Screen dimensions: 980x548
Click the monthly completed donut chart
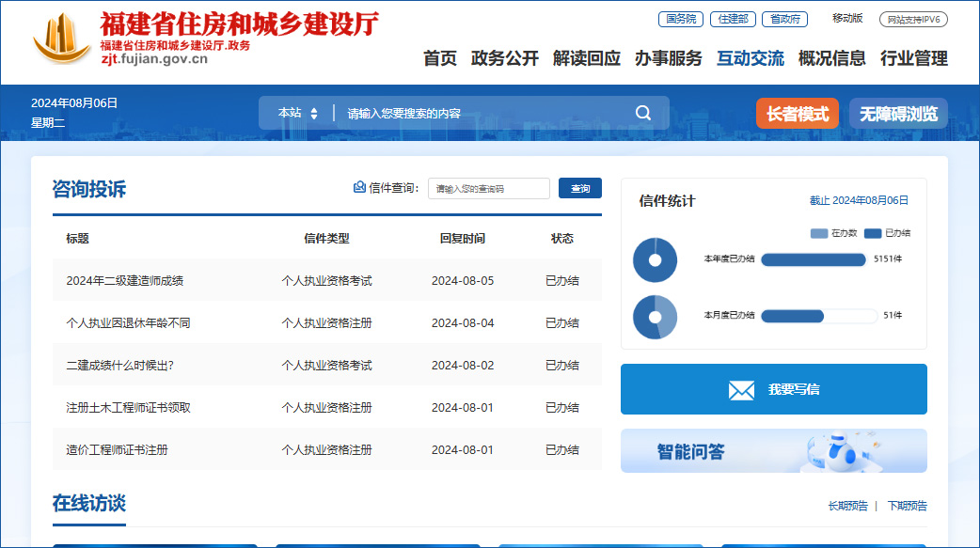tap(655, 317)
